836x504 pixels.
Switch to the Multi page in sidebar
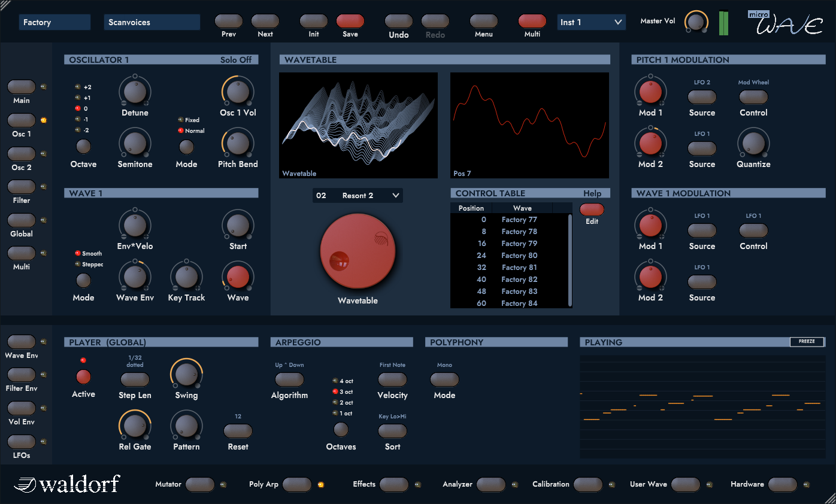22,253
